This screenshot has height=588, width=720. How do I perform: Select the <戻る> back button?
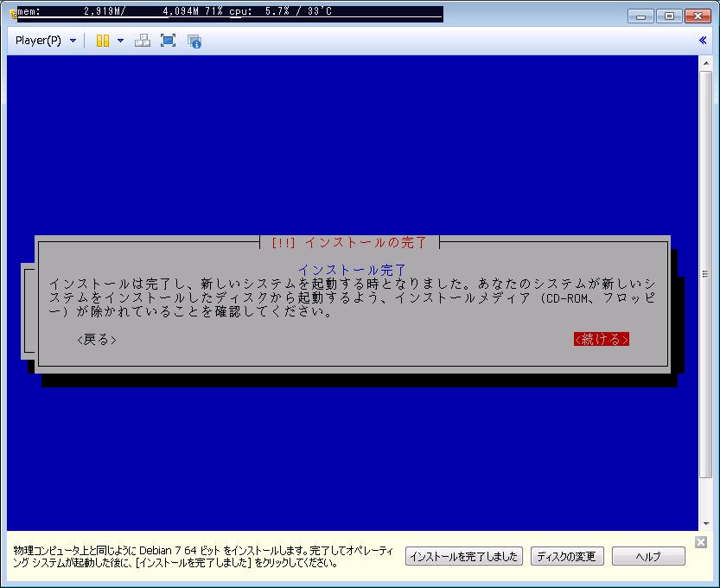point(97,340)
